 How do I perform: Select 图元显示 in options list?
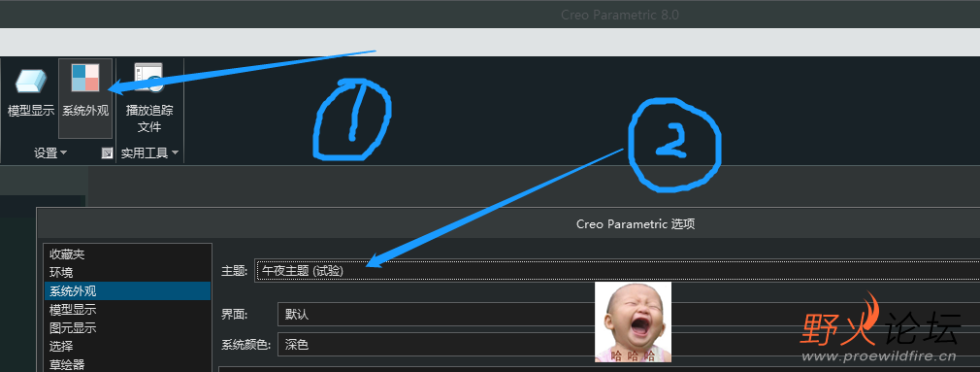coord(127,327)
